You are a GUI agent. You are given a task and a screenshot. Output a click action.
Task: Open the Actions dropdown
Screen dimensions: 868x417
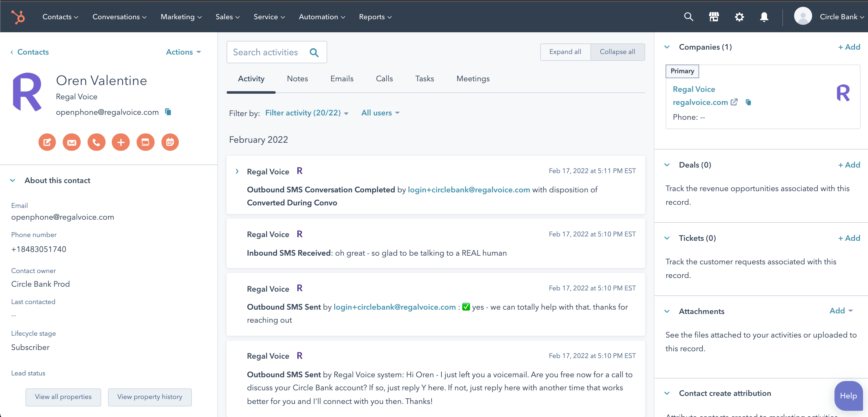(183, 52)
